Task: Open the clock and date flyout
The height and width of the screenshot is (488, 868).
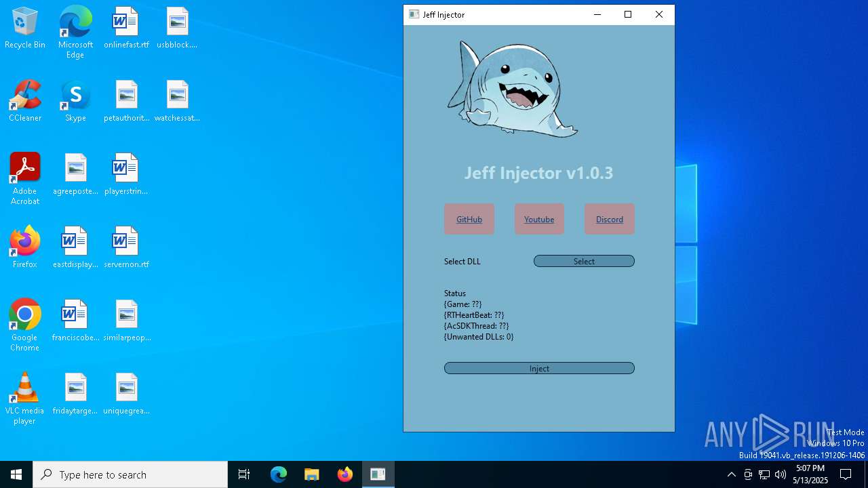Action: 810,474
